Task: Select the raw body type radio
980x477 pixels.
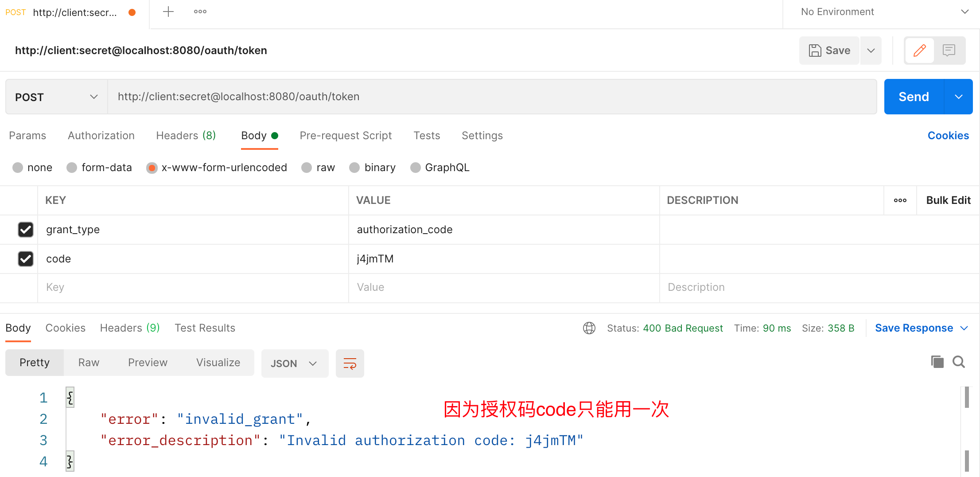Action: [307, 168]
